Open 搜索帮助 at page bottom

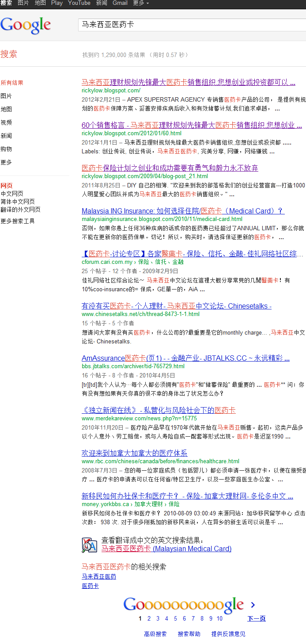[189, 634]
